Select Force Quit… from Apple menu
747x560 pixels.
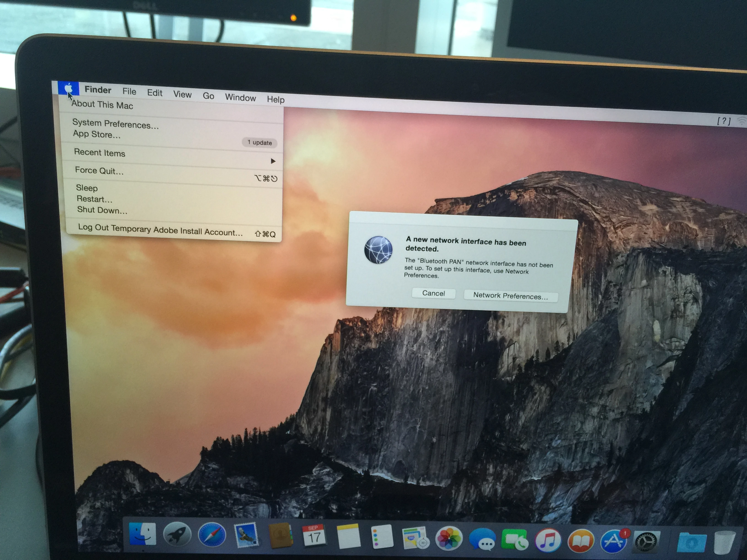click(99, 170)
